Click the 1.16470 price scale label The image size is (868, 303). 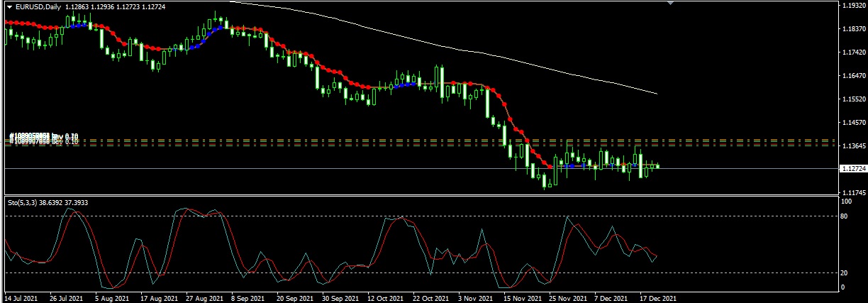coord(852,75)
